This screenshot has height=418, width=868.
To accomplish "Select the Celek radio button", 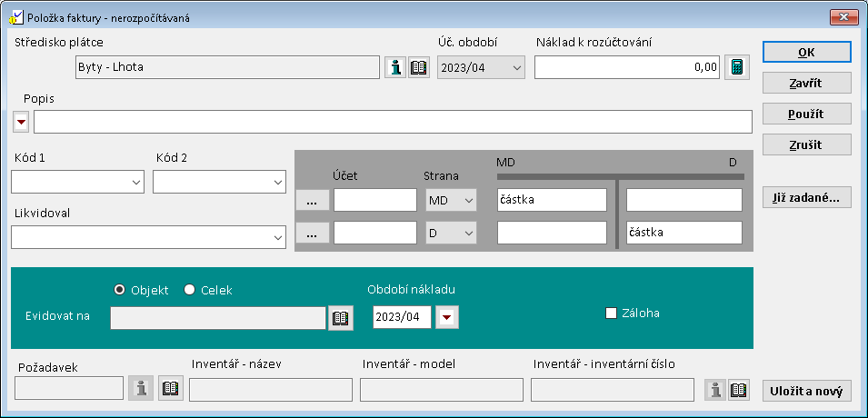I will click(190, 290).
